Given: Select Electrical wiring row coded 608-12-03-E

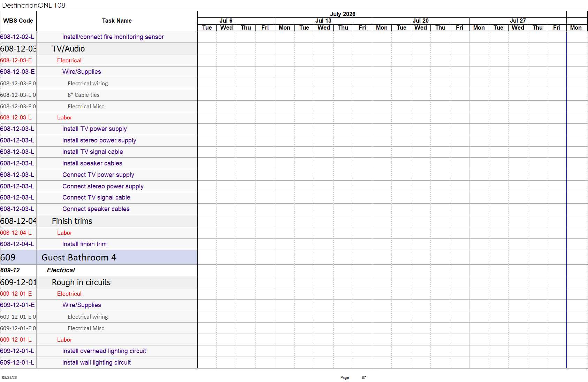Looking at the screenshot, I should [x=87, y=84].
